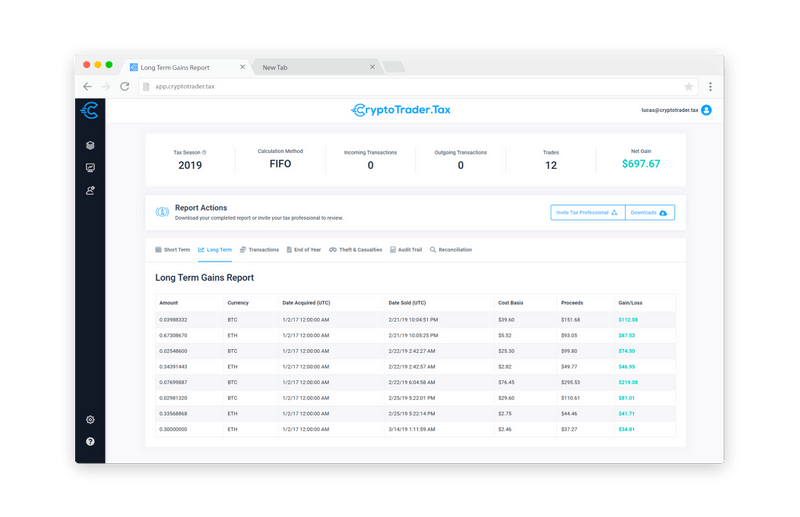Viewport: 800px width, 517px height.
Task: Switch to the Transactions tab
Action: [259, 250]
